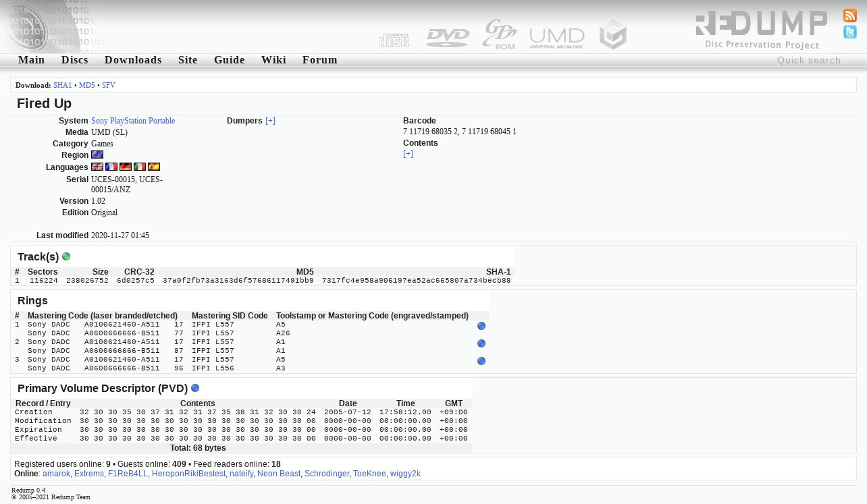Open Sony PlayStation Portable system link
The width and height of the screenshot is (867, 504).
(x=133, y=121)
